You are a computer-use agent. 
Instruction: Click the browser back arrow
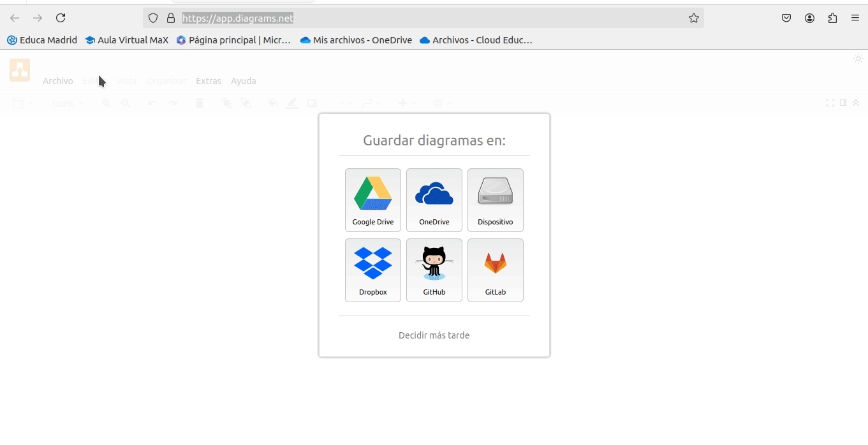click(x=15, y=18)
